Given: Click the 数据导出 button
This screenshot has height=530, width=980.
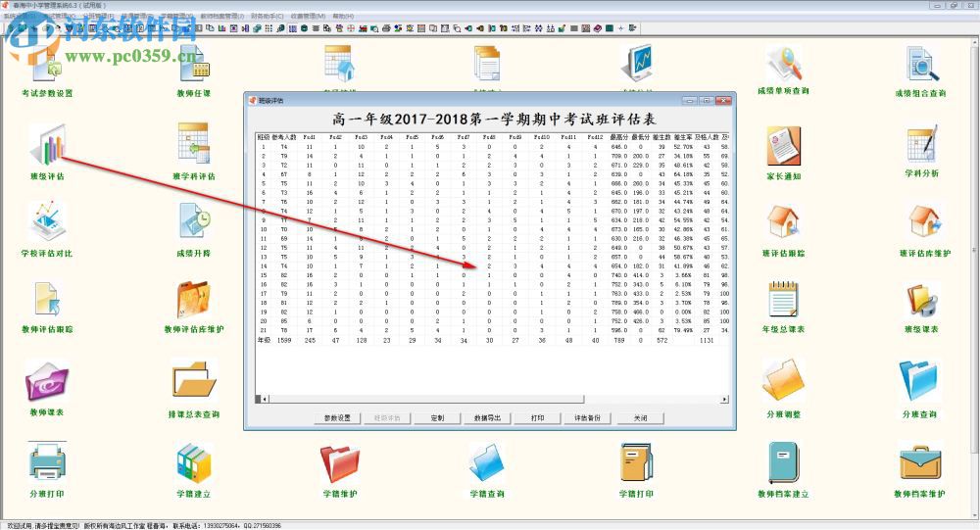Looking at the screenshot, I should click(x=487, y=418).
